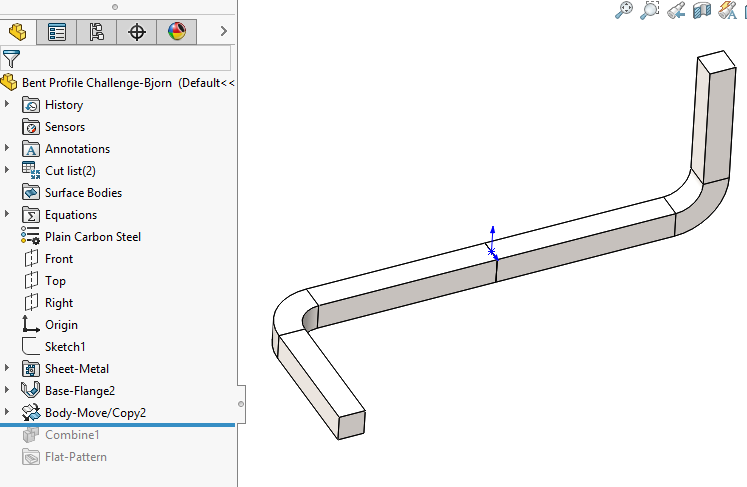Select the Plain Carbon Steel material icon
This screenshot has width=747, height=487.
[x=30, y=236]
